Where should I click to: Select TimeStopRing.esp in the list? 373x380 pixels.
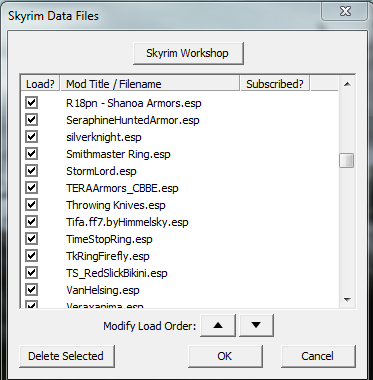click(x=109, y=239)
